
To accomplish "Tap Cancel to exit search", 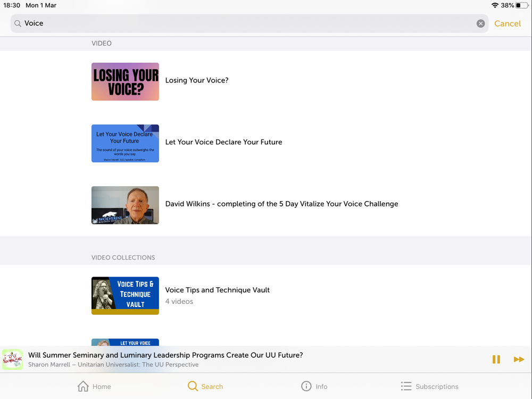I will point(507,23).
